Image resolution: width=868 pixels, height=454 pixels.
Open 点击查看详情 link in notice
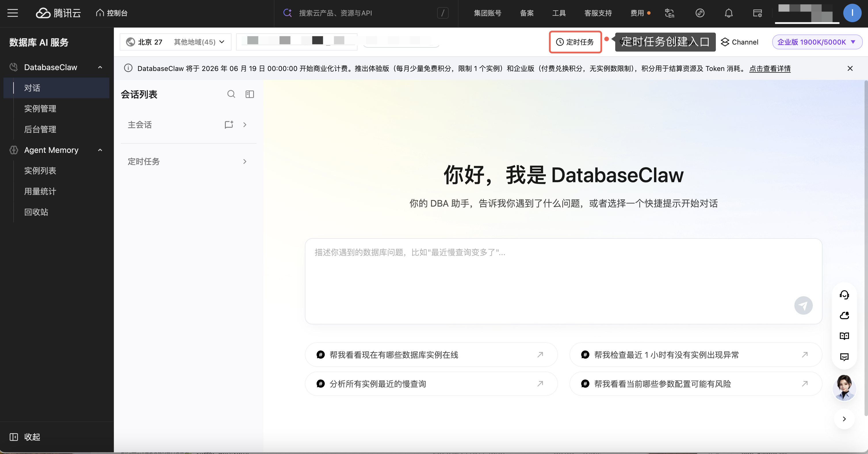[x=770, y=68]
